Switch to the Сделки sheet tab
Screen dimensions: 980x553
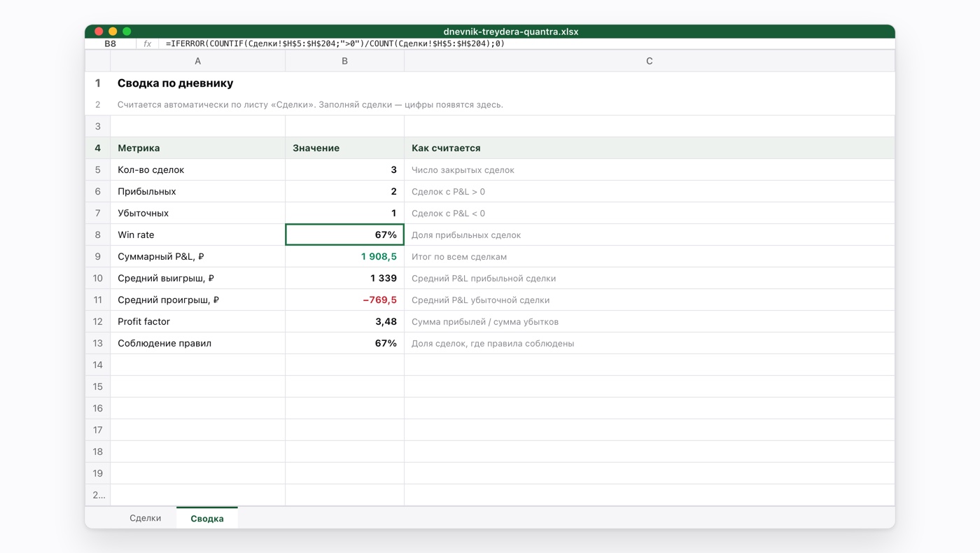click(x=145, y=518)
